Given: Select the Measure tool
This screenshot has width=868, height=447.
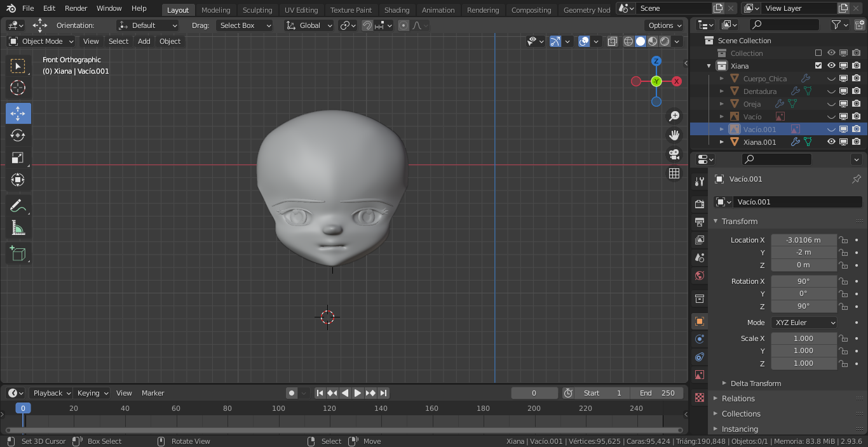Looking at the screenshot, I should pos(18,228).
